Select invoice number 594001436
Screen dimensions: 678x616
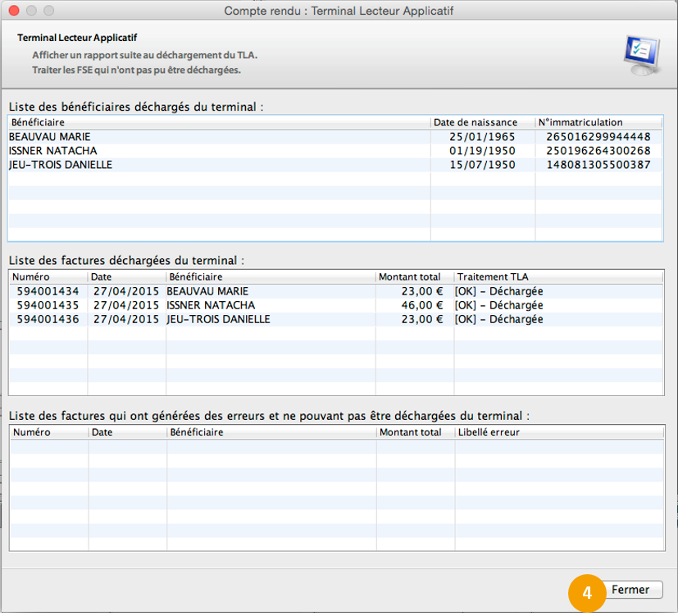46,319
